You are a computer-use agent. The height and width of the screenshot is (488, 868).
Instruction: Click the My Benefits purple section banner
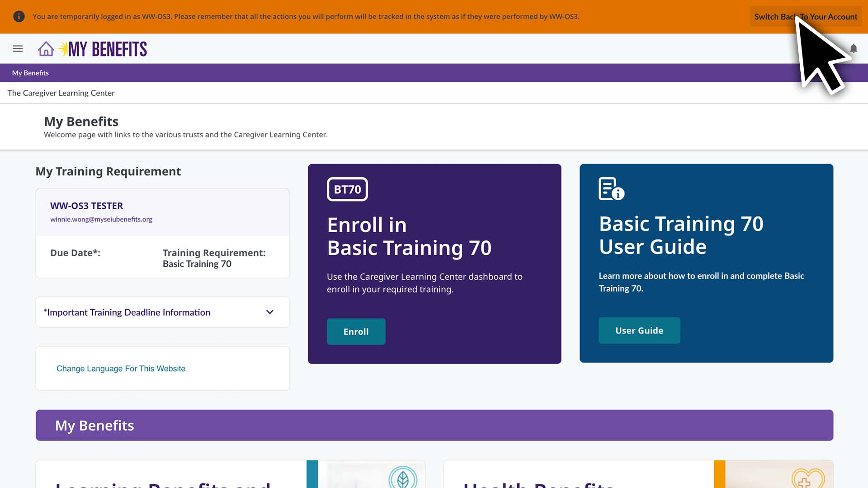[94, 425]
